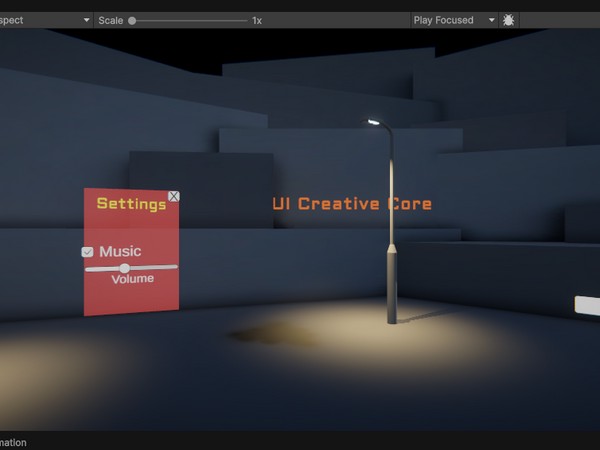The height and width of the screenshot is (450, 600).
Task: Click the 1x scale value
Action: [257, 20]
